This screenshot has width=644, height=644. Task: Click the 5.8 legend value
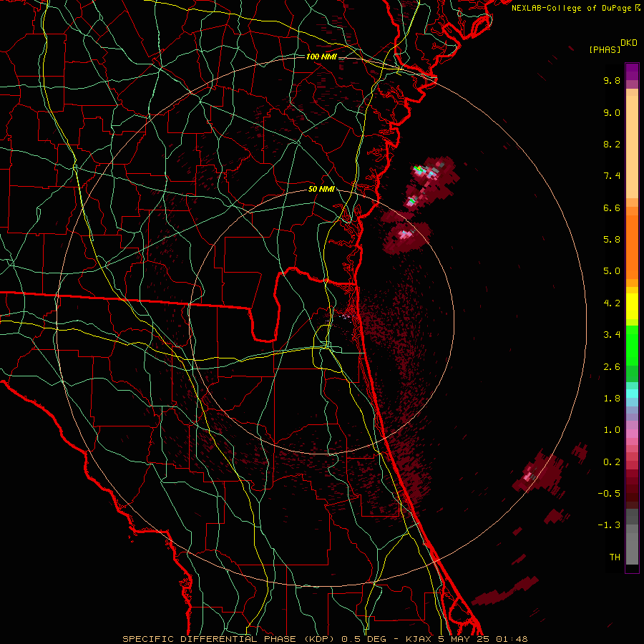[612, 240]
